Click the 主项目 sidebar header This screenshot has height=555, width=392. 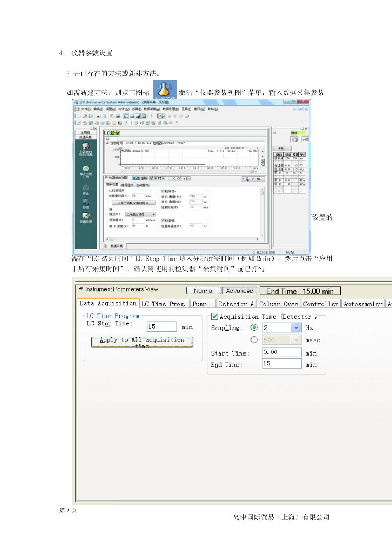pos(85,133)
